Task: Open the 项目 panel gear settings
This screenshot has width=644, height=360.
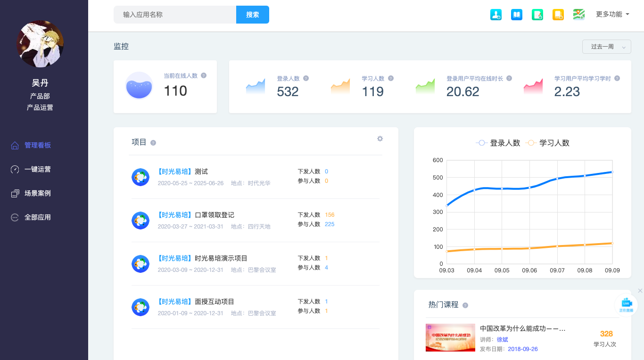Action: pyautogui.click(x=380, y=139)
